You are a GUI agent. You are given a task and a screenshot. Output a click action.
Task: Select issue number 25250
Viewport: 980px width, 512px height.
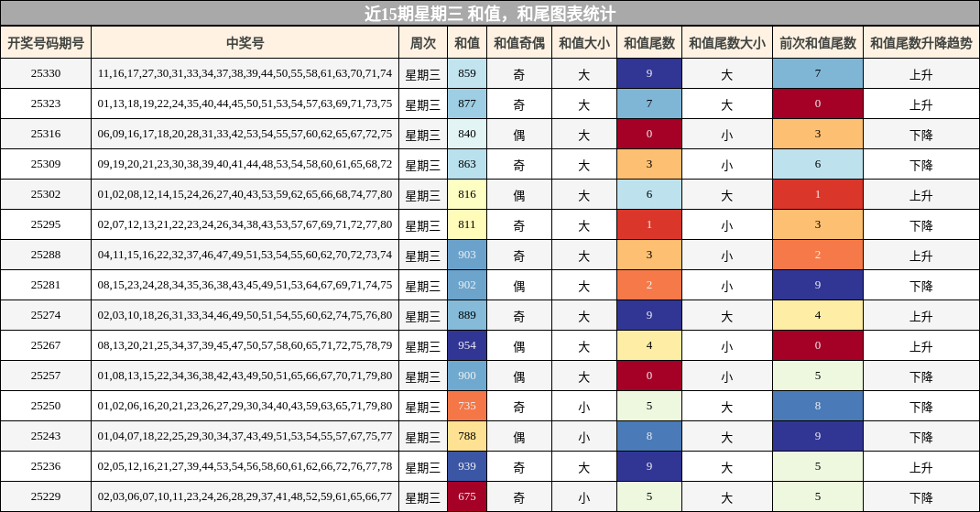tap(46, 406)
